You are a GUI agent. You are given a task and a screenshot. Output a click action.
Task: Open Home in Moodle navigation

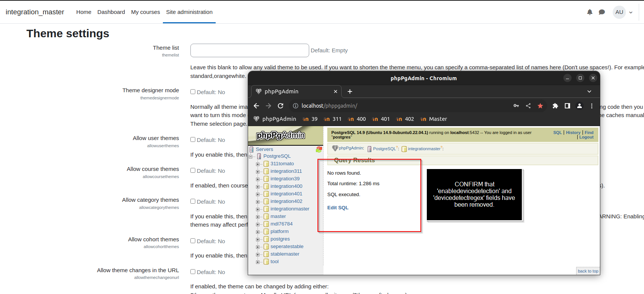click(84, 12)
